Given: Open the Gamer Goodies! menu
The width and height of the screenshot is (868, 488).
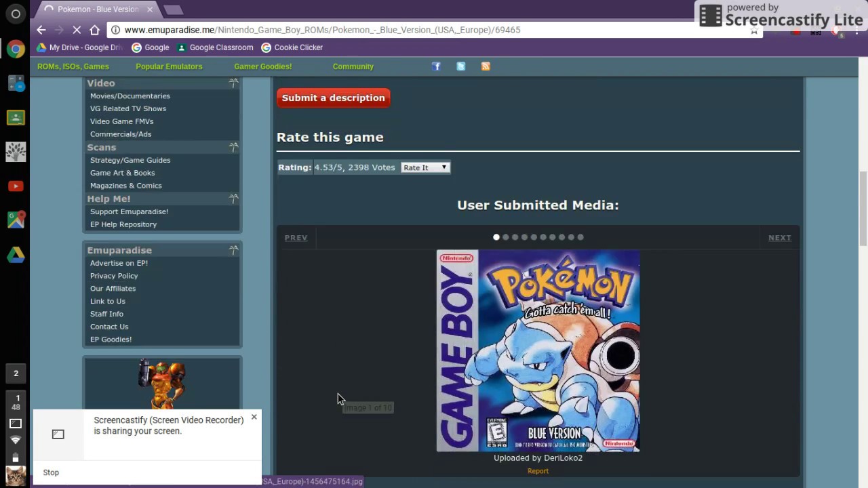Looking at the screenshot, I should pyautogui.click(x=263, y=66).
